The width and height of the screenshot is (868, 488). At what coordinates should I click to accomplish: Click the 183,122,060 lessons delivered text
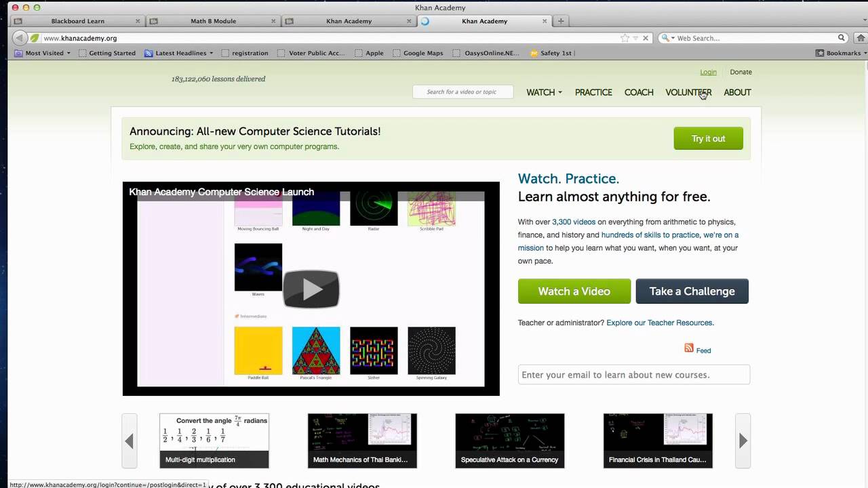click(x=218, y=79)
